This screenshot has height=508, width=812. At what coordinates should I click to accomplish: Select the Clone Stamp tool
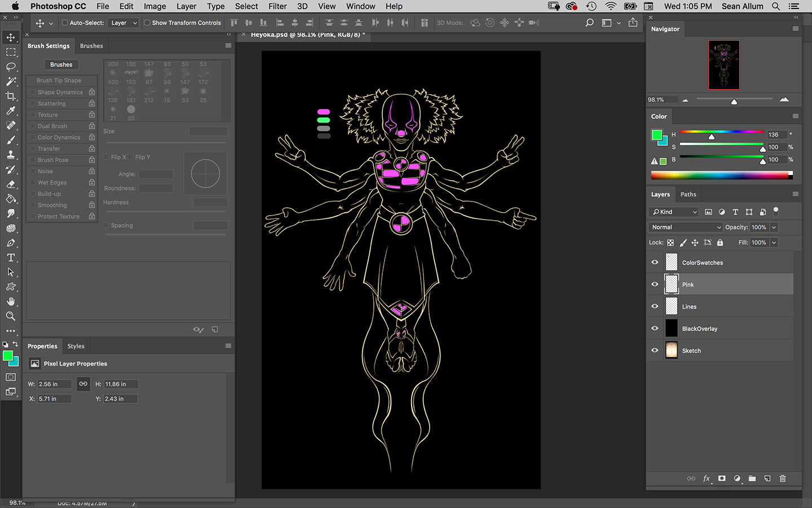pyautogui.click(x=11, y=155)
